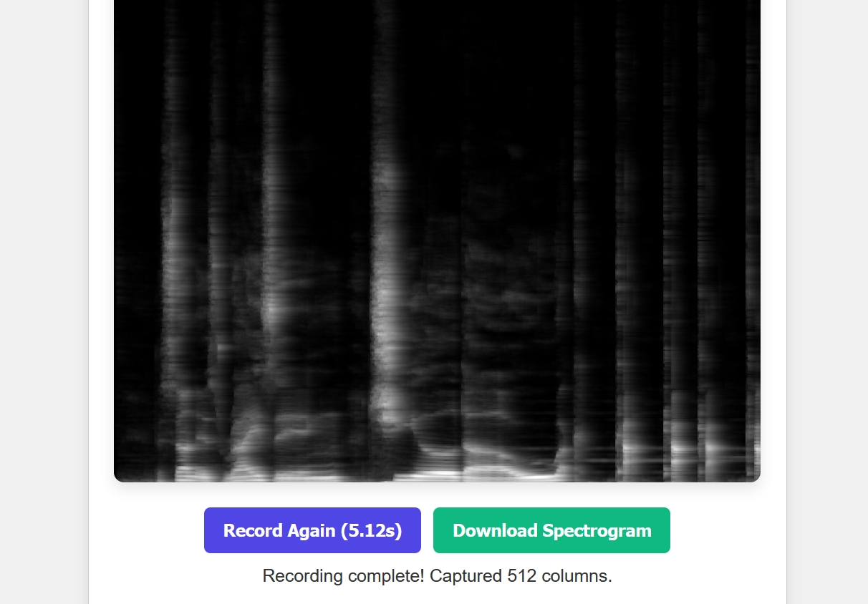Viewport: 868px width, 604px height.
Task: Click the white strip between spectrogram and buttons
Action: point(437,495)
